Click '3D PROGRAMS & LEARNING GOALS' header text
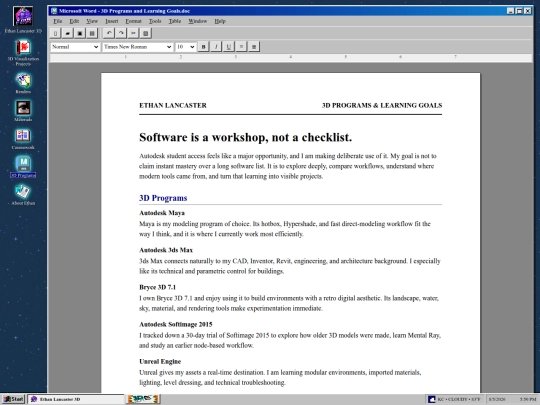 382,105
